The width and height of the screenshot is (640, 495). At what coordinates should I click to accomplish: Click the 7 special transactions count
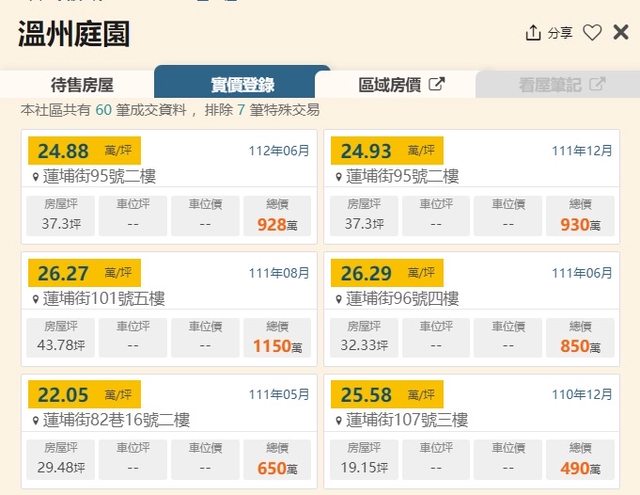(x=240, y=108)
